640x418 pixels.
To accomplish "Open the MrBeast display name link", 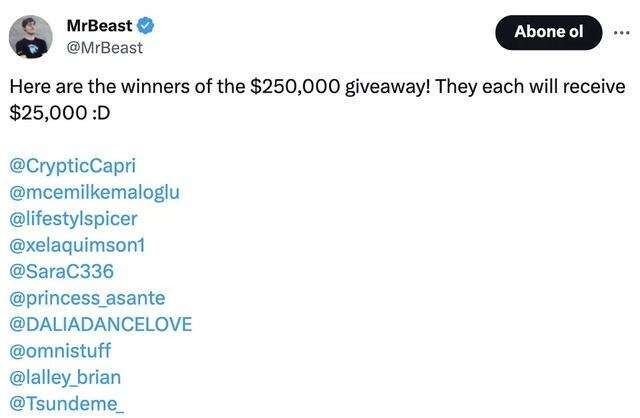I will pos(103,26).
